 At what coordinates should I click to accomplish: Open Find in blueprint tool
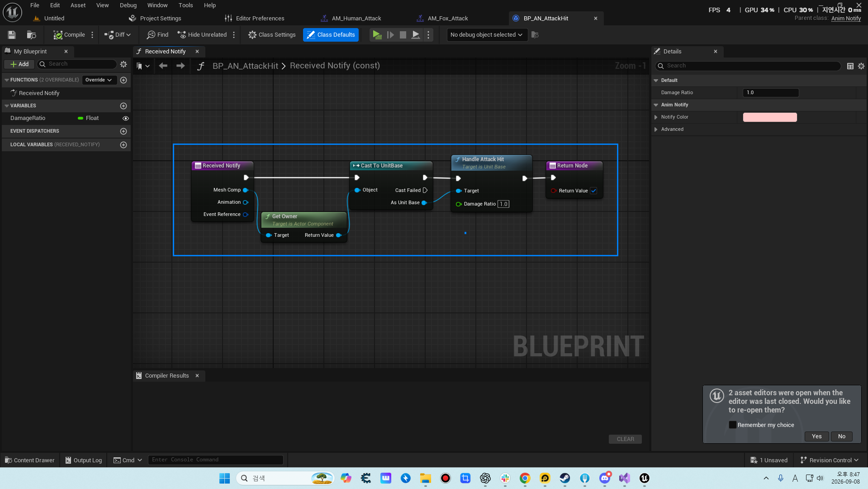click(x=157, y=35)
